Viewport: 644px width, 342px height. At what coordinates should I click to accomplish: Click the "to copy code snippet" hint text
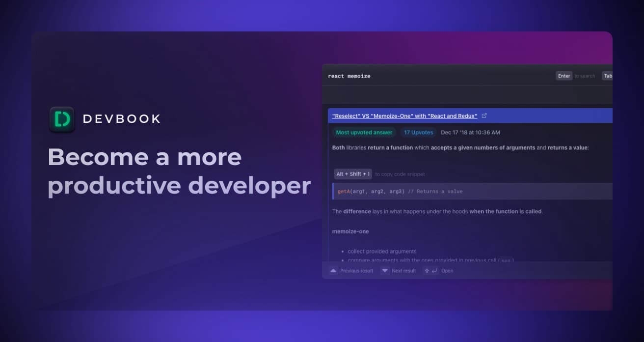click(x=400, y=174)
